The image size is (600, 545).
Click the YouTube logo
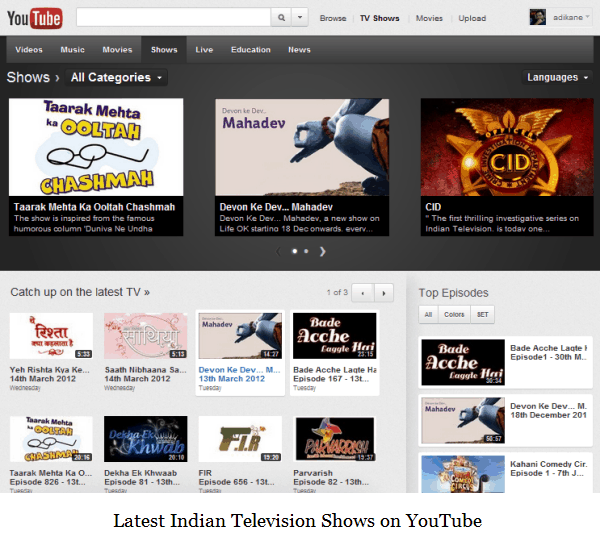coord(34,18)
